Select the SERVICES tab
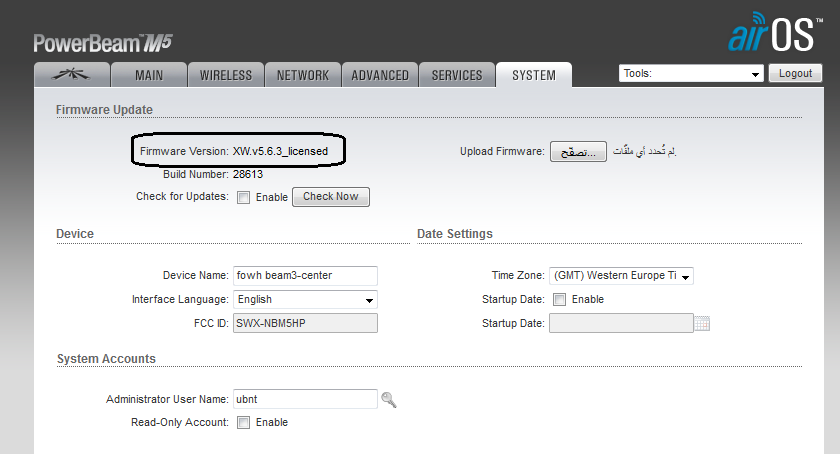The height and width of the screenshot is (454, 840). [457, 75]
